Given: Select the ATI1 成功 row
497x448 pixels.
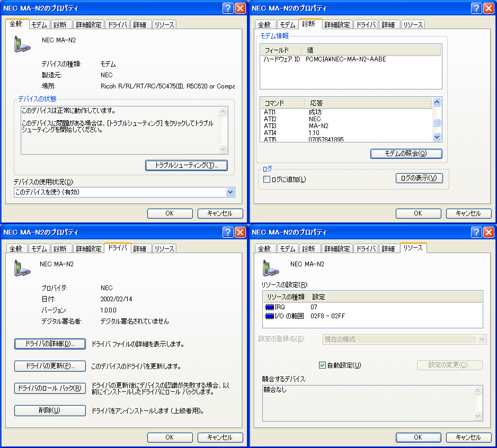Looking at the screenshot, I should pos(347,112).
